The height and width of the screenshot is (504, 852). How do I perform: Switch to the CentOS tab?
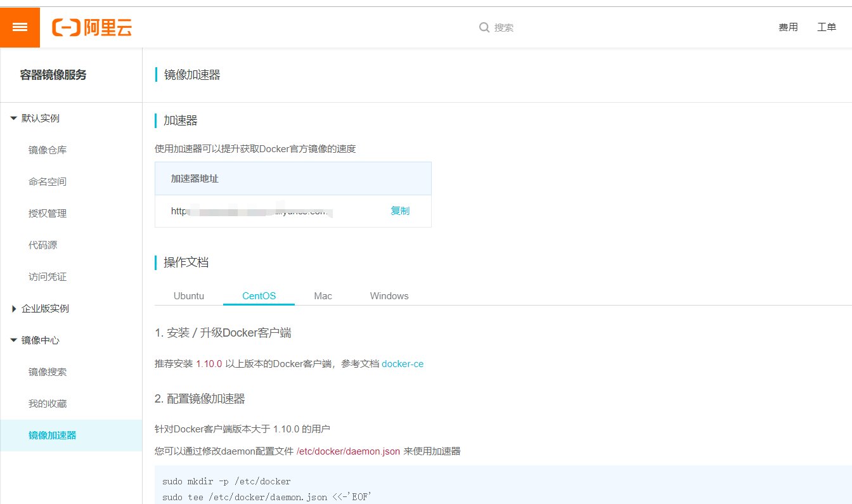(x=259, y=296)
